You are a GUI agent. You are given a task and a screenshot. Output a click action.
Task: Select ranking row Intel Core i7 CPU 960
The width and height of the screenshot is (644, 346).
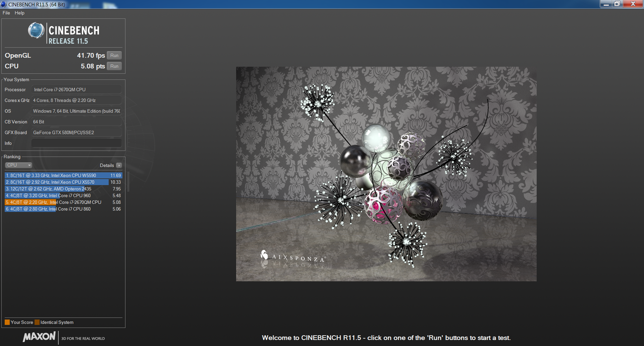[x=63, y=195]
